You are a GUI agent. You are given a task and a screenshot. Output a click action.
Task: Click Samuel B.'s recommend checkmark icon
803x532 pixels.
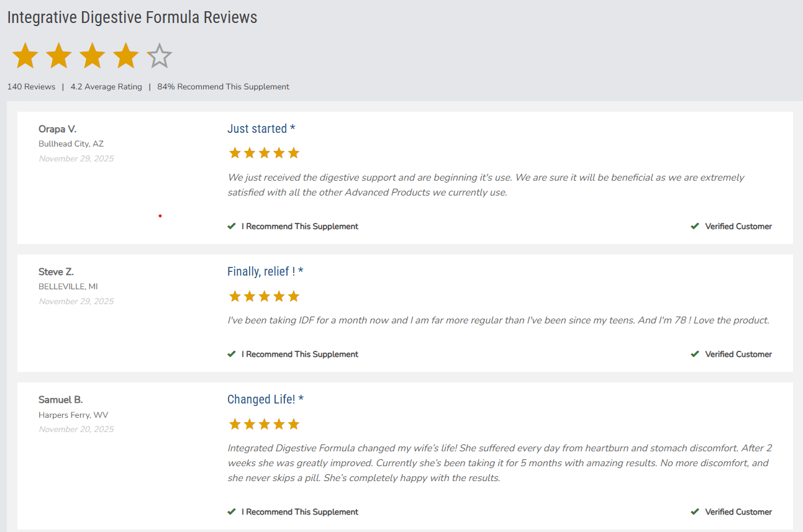pos(232,512)
